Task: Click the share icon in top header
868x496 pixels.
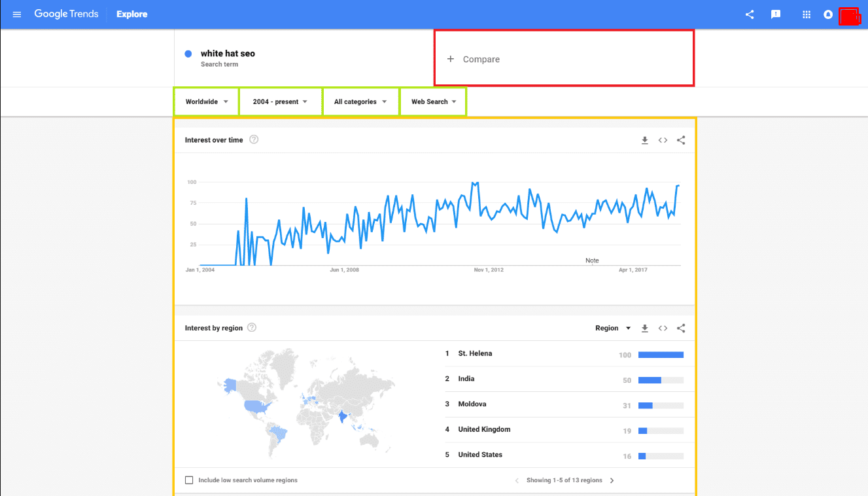Action: click(750, 14)
